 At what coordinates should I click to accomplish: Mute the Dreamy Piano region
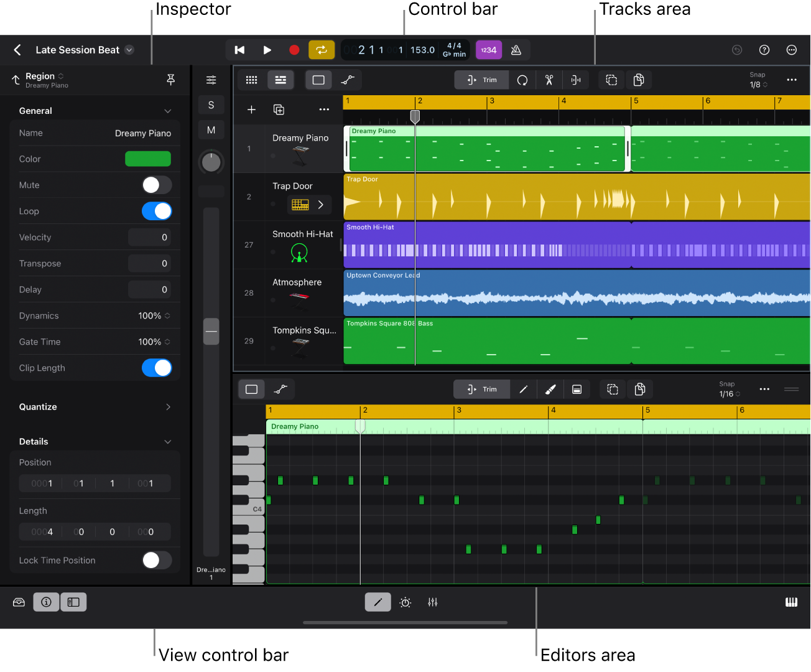click(157, 185)
